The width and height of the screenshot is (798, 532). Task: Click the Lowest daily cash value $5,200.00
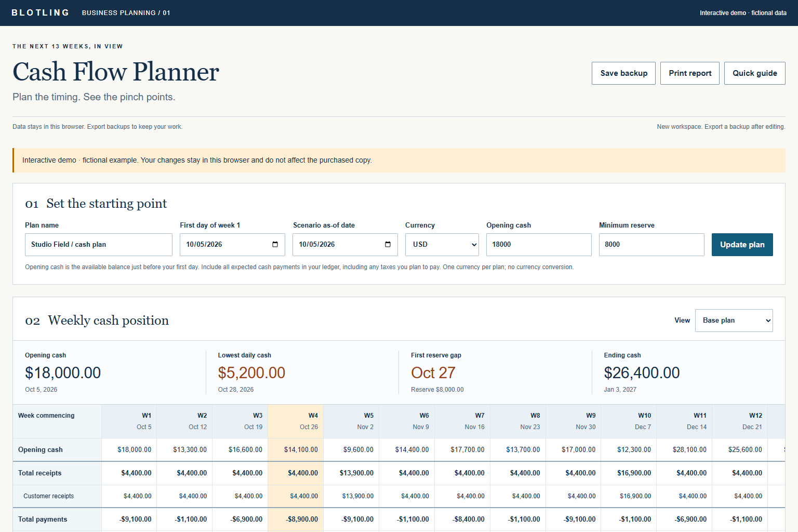[x=251, y=373]
